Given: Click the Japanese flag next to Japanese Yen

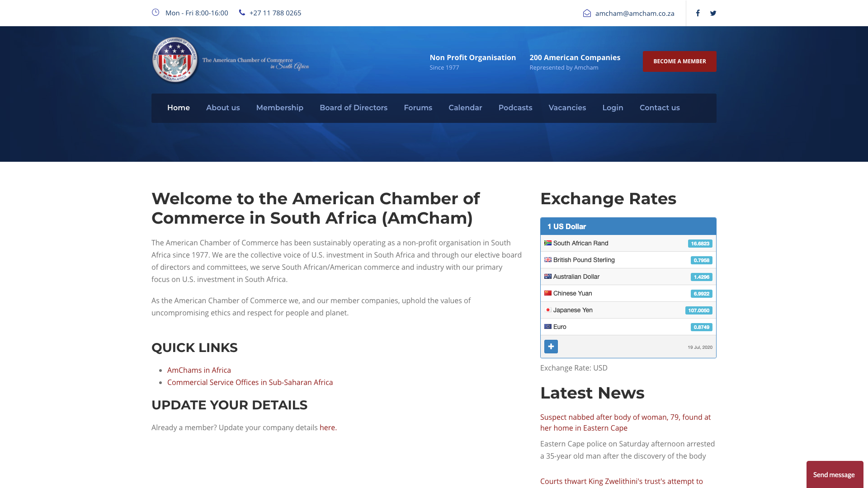Looking at the screenshot, I should [548, 310].
